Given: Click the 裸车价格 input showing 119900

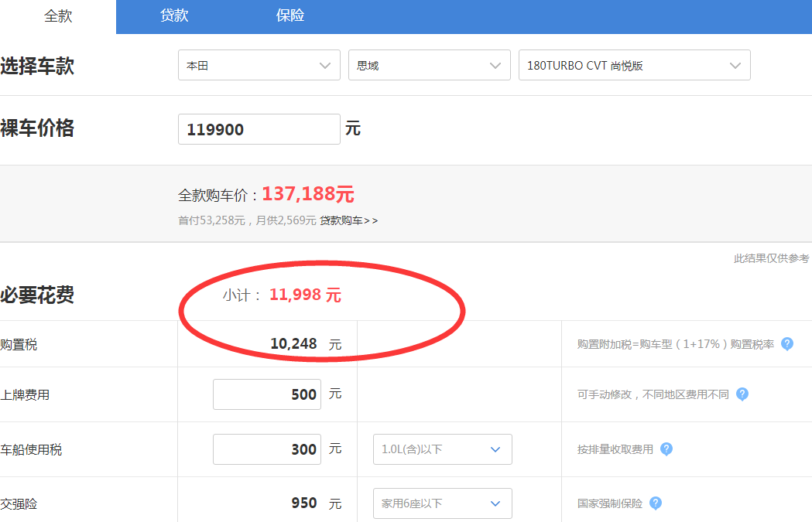Looking at the screenshot, I should (259, 129).
